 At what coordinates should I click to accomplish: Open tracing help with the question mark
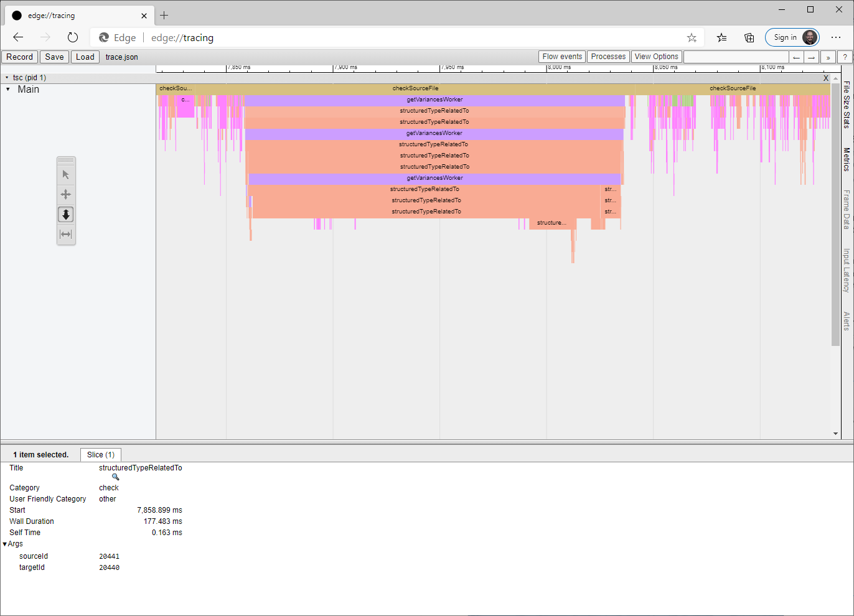tap(845, 57)
